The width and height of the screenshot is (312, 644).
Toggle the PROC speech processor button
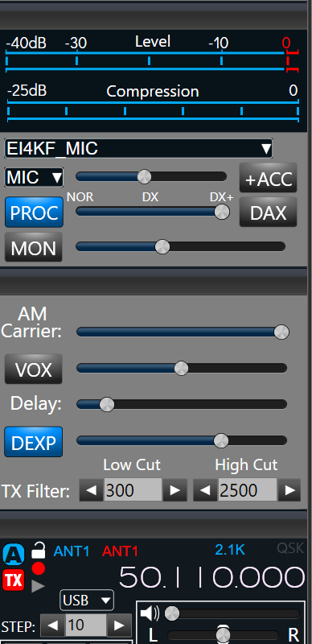tap(34, 213)
